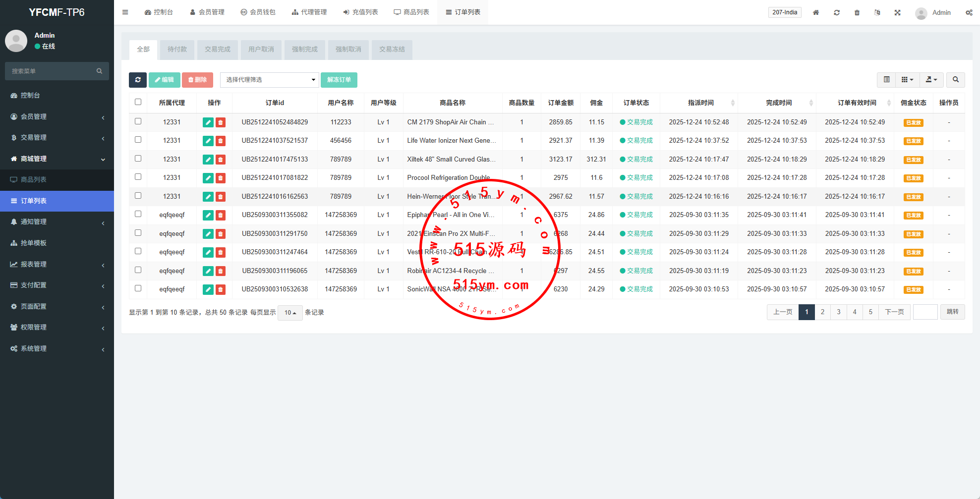This screenshot has height=499, width=980.
Task: Switch to the 待付款 tab
Action: 177,50
